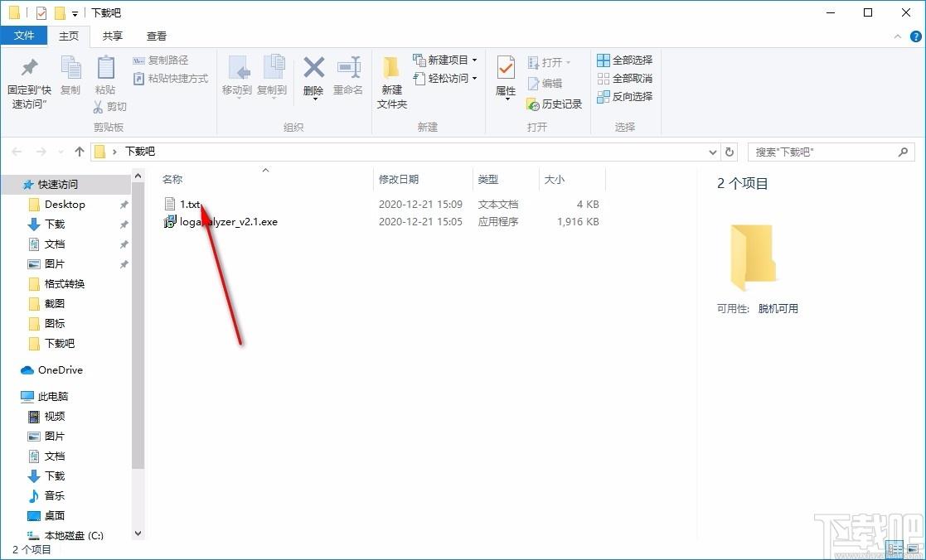Click Select all command

click(x=625, y=60)
